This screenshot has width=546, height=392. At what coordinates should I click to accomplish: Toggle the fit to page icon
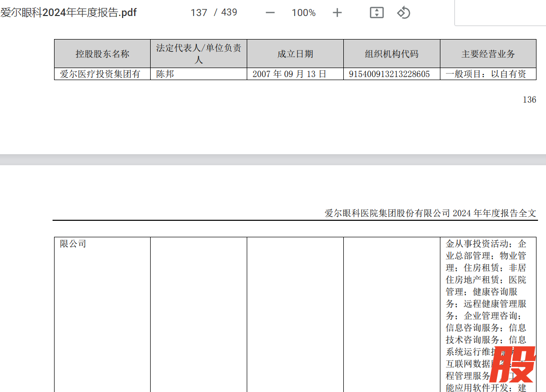click(376, 13)
